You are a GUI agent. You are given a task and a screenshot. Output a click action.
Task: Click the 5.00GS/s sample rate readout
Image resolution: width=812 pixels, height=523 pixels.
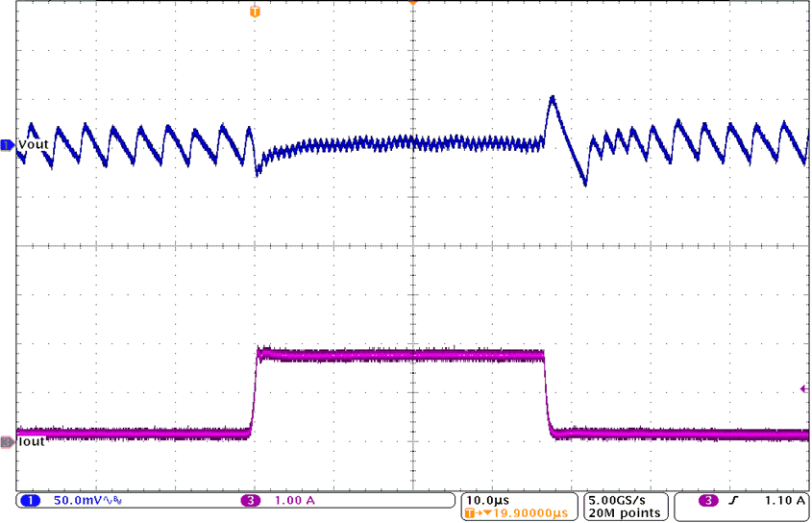pyautogui.click(x=623, y=501)
